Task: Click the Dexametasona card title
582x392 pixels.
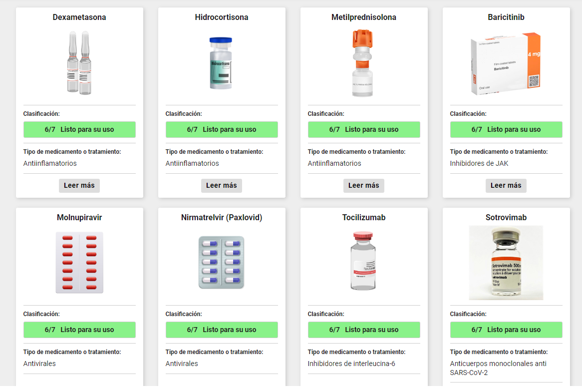Action: coord(79,17)
